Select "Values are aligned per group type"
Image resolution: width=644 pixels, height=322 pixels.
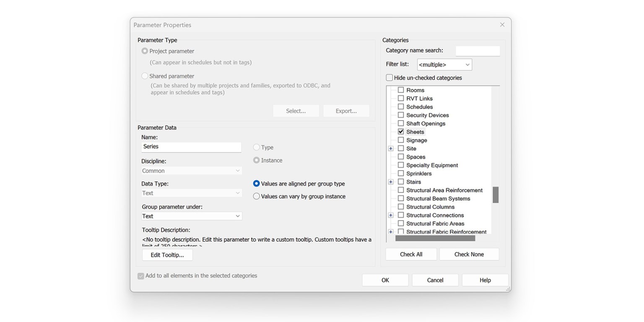[256, 184]
